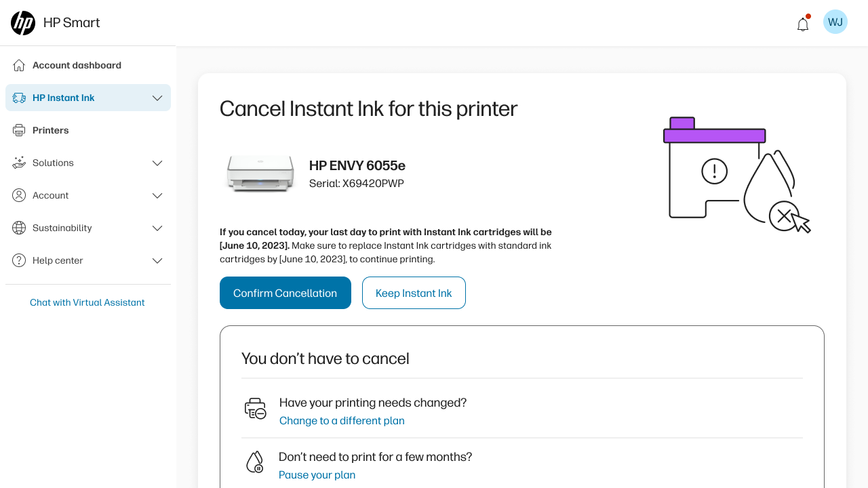Click the Account person icon
The width and height of the screenshot is (868, 488).
(19, 195)
